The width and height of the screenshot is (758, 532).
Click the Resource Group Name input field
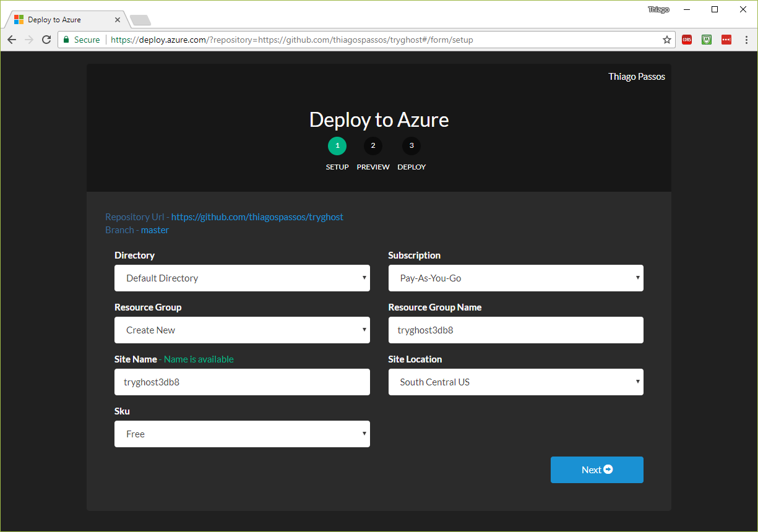tap(515, 330)
